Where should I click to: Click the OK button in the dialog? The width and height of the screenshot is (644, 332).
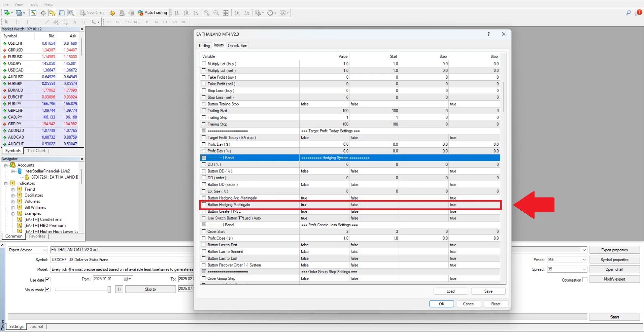441,304
